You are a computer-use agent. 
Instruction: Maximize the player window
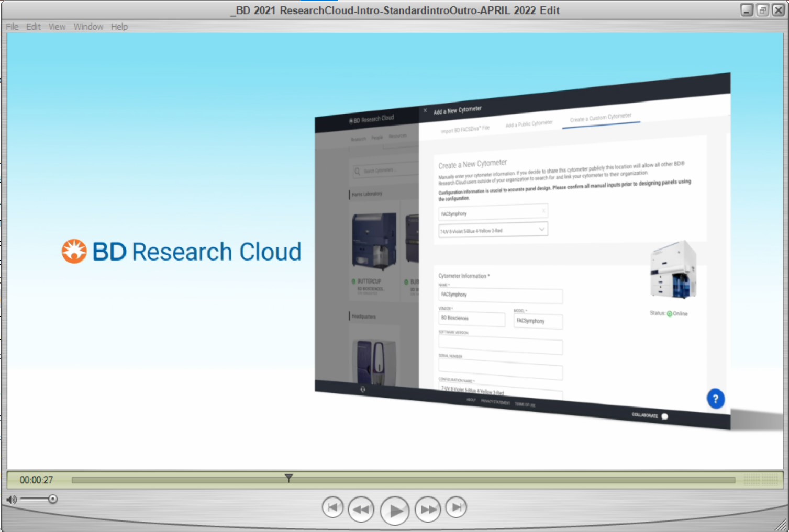[763, 10]
